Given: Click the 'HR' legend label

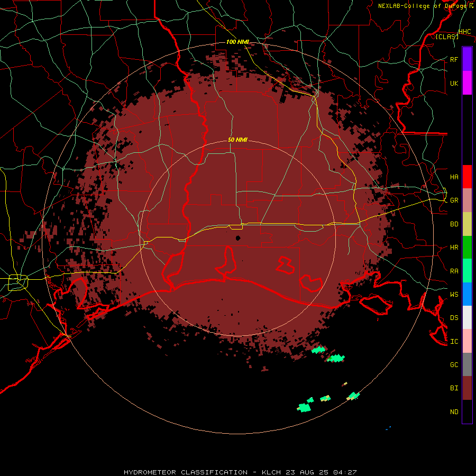Looking at the screenshot, I should (x=454, y=248).
